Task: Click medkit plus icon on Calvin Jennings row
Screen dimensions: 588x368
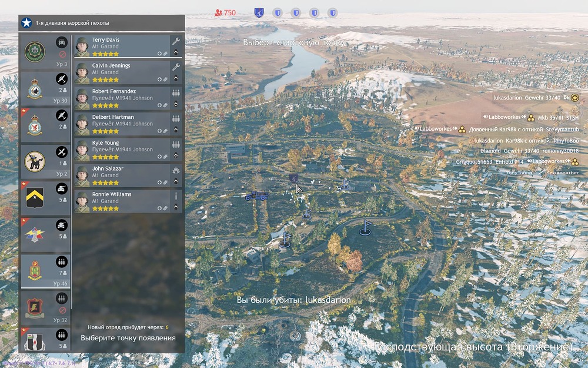Action: point(159,79)
